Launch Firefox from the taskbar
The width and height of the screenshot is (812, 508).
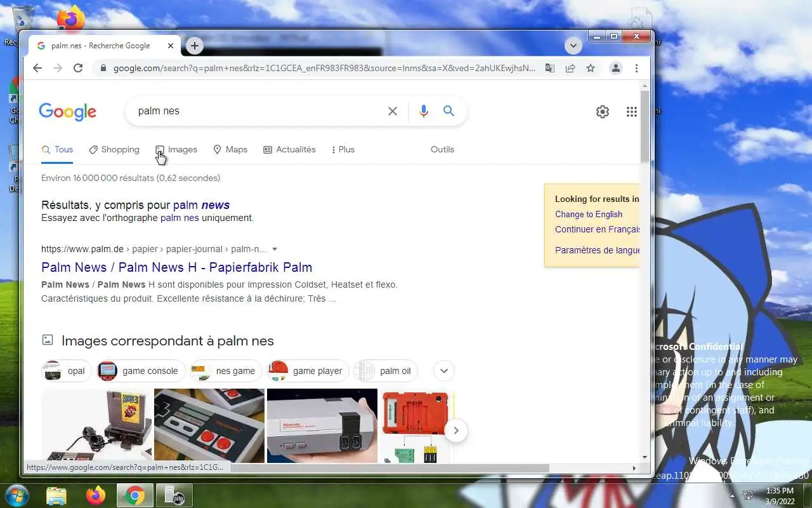[96, 495]
